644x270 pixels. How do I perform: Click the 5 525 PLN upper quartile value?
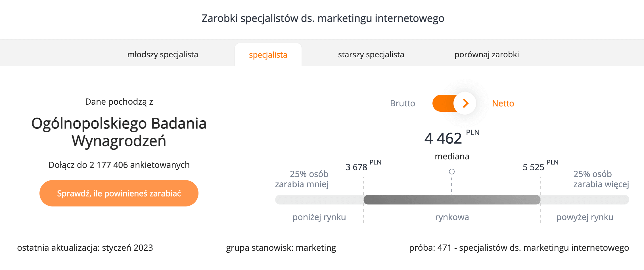click(x=534, y=167)
